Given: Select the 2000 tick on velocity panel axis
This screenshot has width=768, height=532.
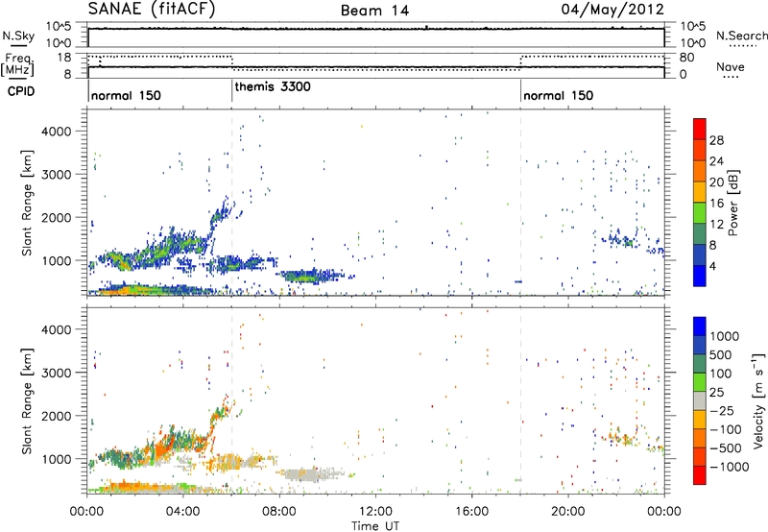Looking at the screenshot, I should tap(57, 416).
